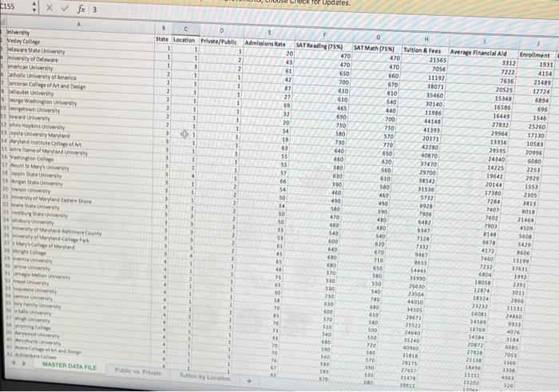Click financial aid value 27832
The image size is (559, 392).
[500, 125]
